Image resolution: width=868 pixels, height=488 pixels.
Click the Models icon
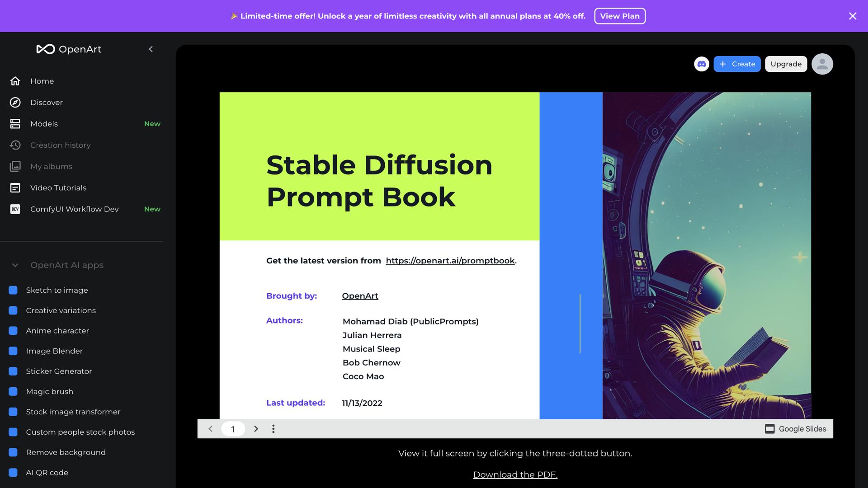point(15,123)
